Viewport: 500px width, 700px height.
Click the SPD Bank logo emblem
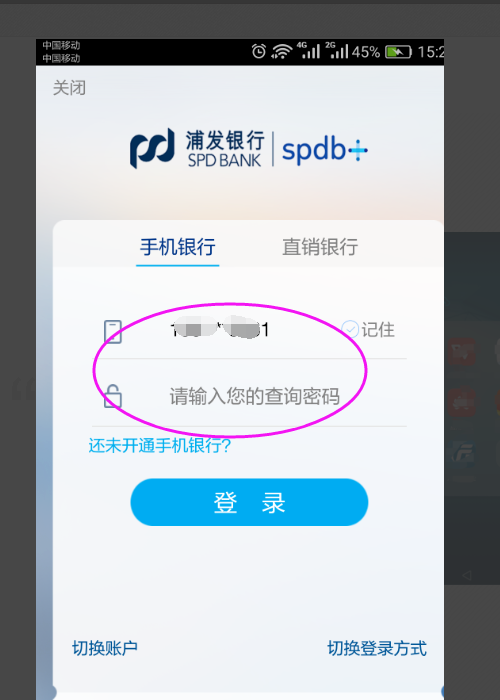[x=152, y=148]
